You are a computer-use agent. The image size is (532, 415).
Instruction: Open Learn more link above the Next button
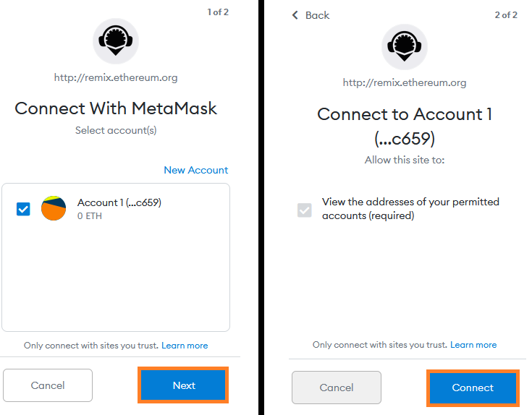click(x=185, y=346)
